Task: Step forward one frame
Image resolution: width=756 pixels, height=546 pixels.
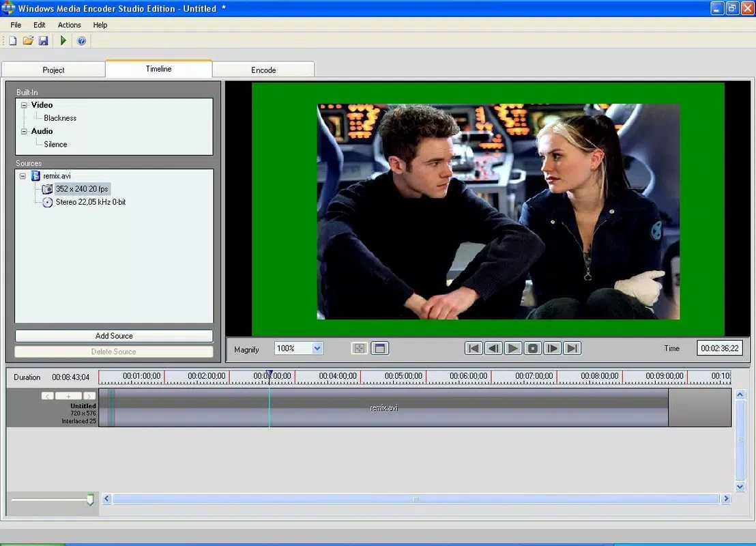Action: coord(553,348)
